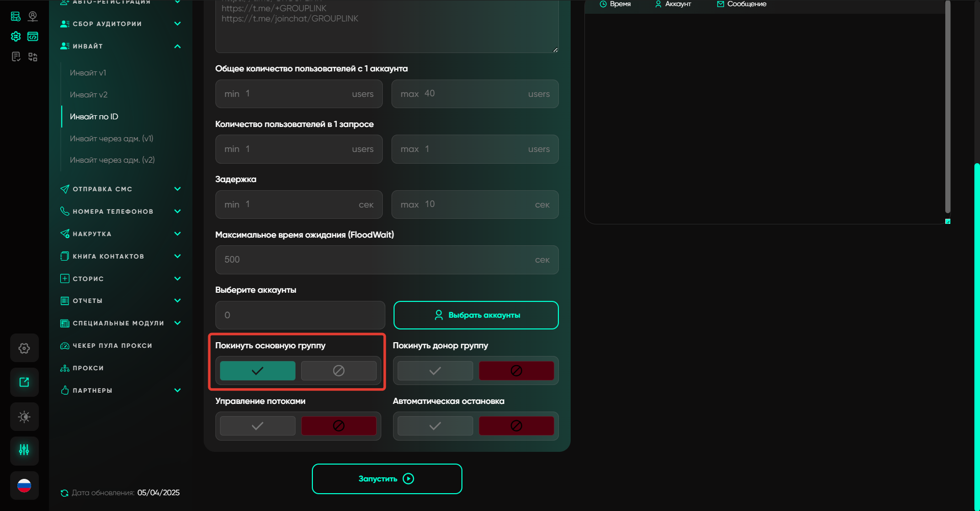The width and height of the screenshot is (980, 511).
Task: Click the QR scan icon in top left
Action: point(33,57)
